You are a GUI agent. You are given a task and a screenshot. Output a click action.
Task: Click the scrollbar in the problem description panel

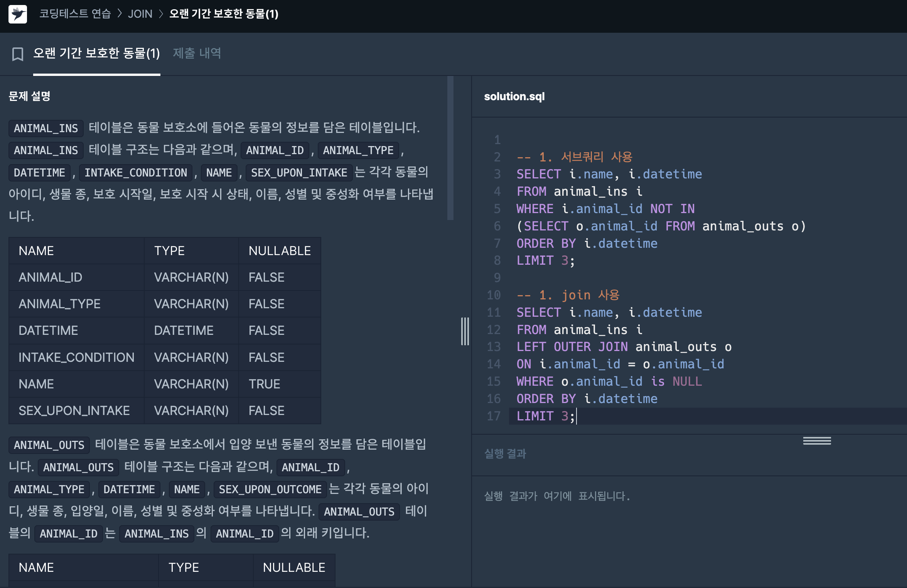[450, 148]
